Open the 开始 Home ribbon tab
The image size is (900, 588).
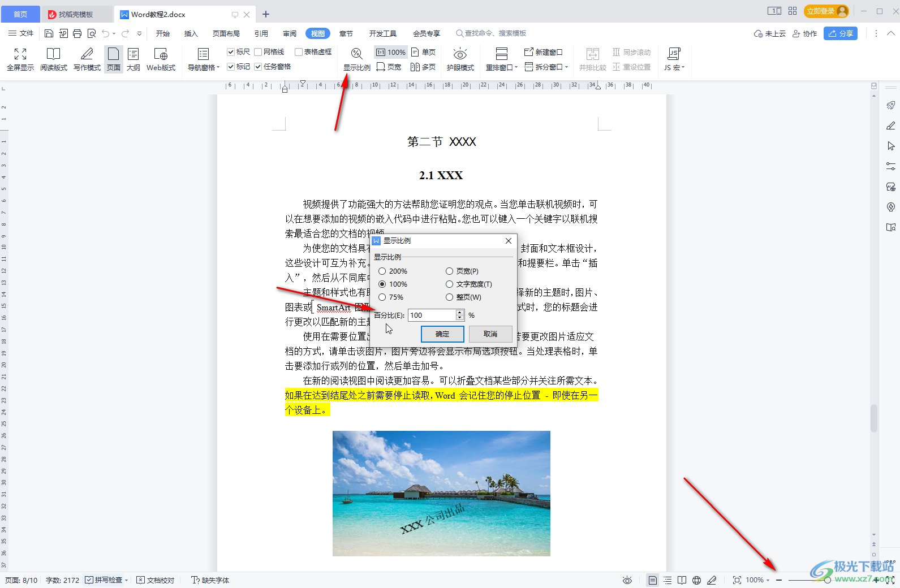tap(163, 33)
